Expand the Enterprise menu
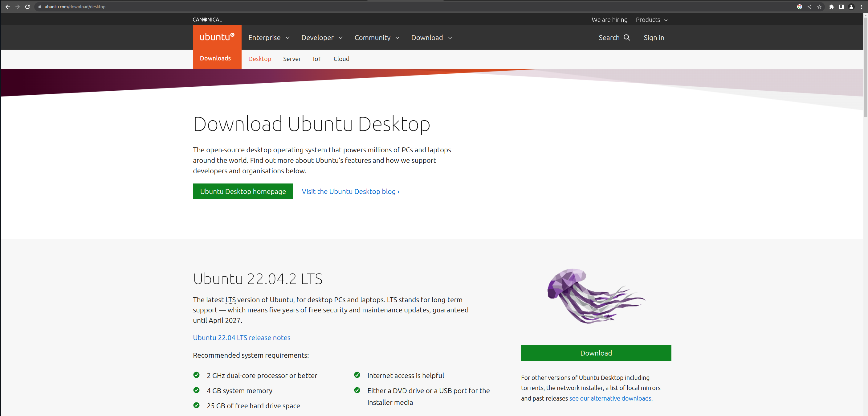868x416 pixels. [269, 38]
